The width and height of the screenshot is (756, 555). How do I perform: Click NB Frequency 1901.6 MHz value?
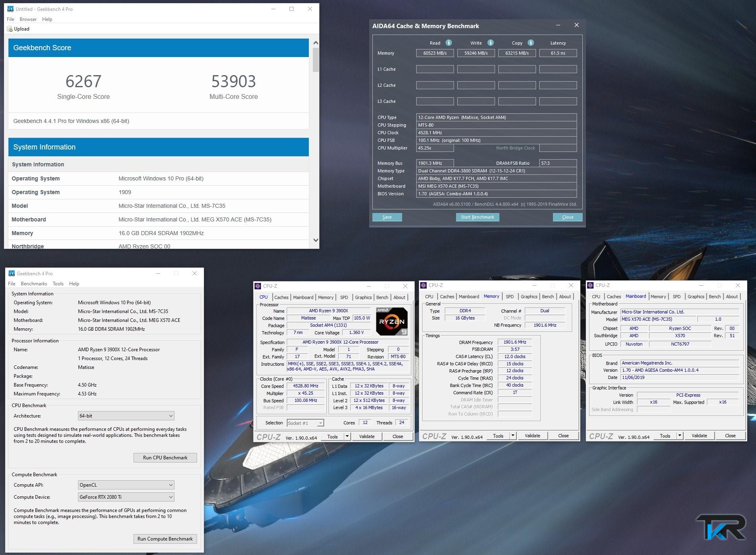click(545, 325)
